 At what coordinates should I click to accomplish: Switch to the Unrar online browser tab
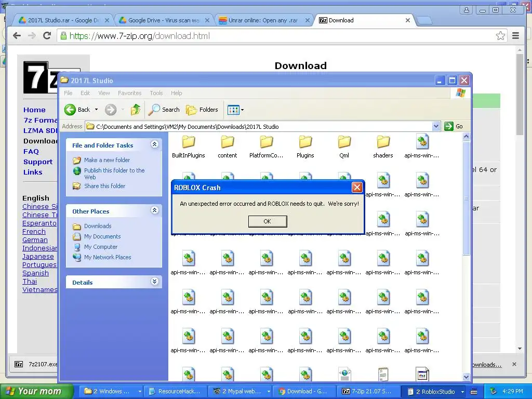(x=263, y=20)
